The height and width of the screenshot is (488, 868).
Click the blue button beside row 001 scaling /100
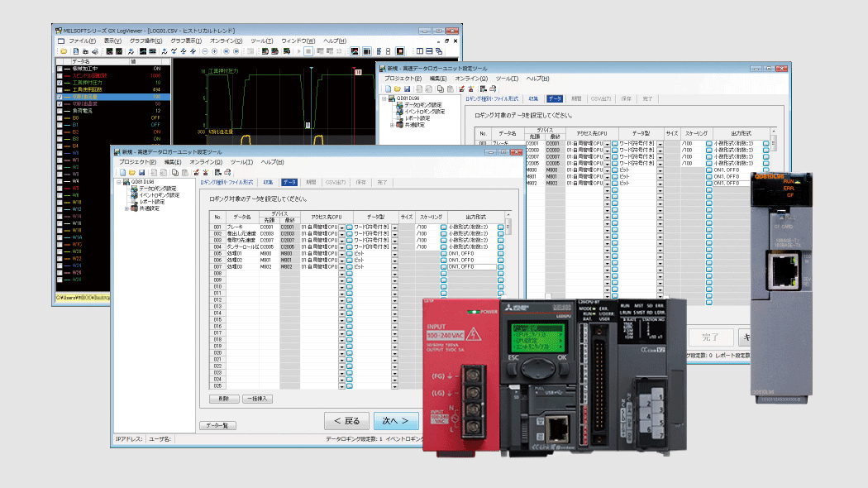pos(444,226)
